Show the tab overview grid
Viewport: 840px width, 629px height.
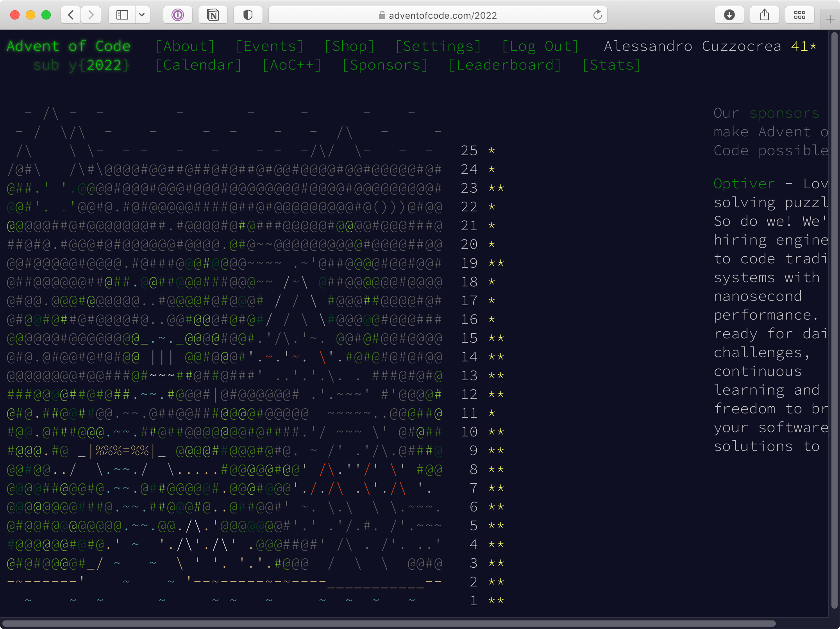click(800, 15)
